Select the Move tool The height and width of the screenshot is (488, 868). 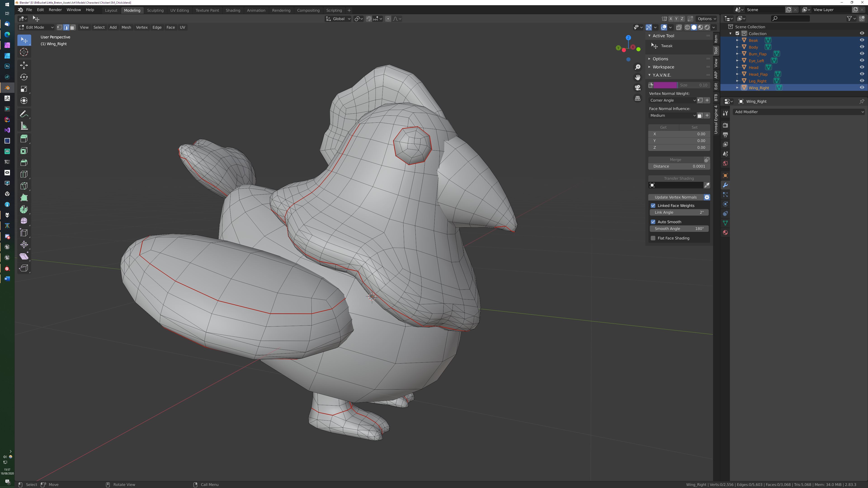pyautogui.click(x=24, y=65)
